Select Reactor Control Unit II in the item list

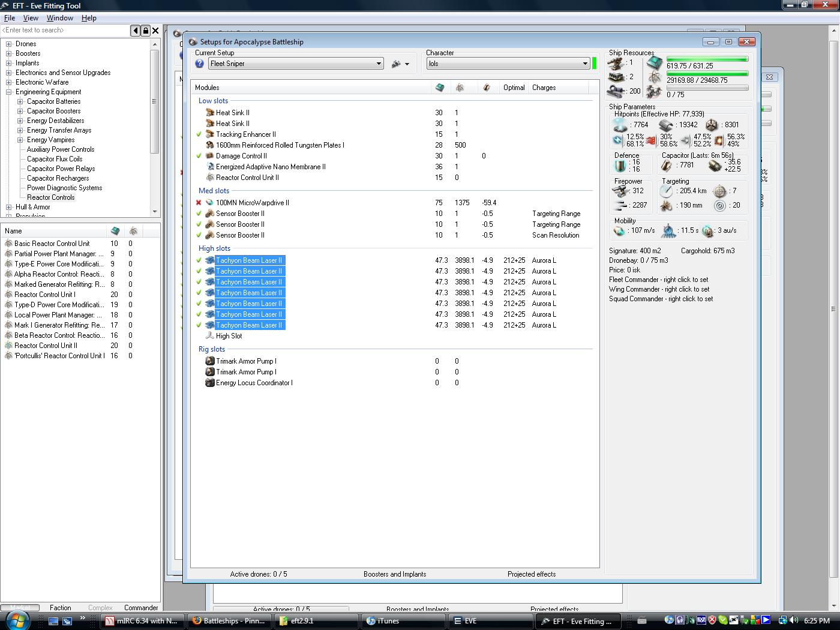(x=46, y=346)
